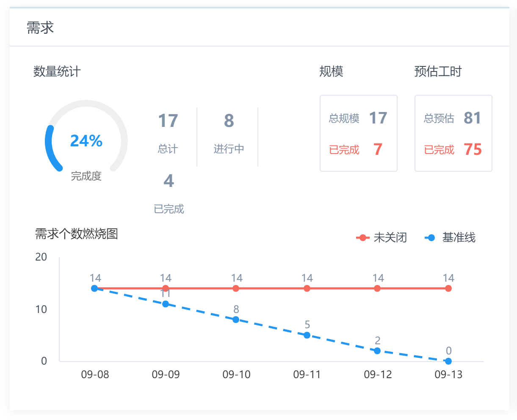Toggle the 基准线 legend series

point(450,238)
